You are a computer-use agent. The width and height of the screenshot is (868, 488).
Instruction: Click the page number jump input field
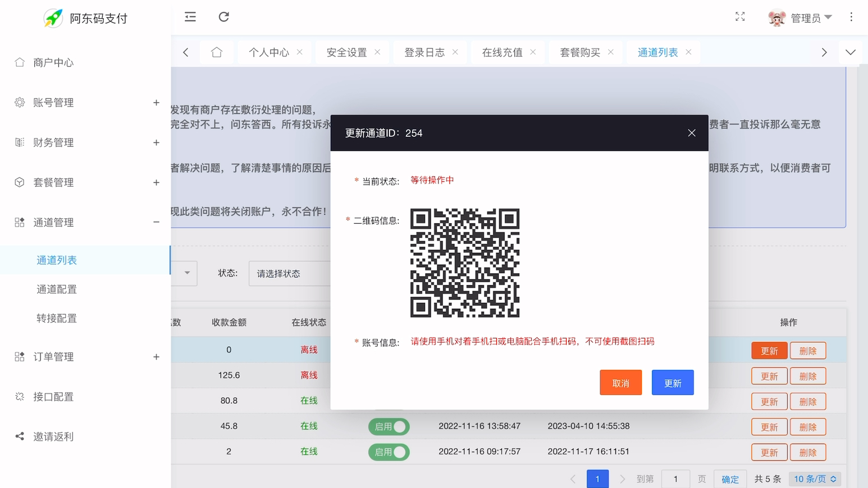click(675, 479)
